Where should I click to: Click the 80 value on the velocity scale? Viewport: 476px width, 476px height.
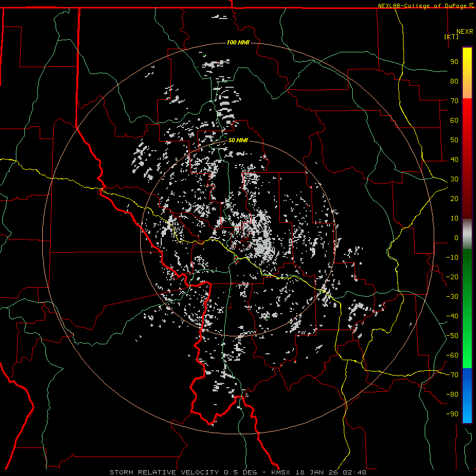click(454, 81)
